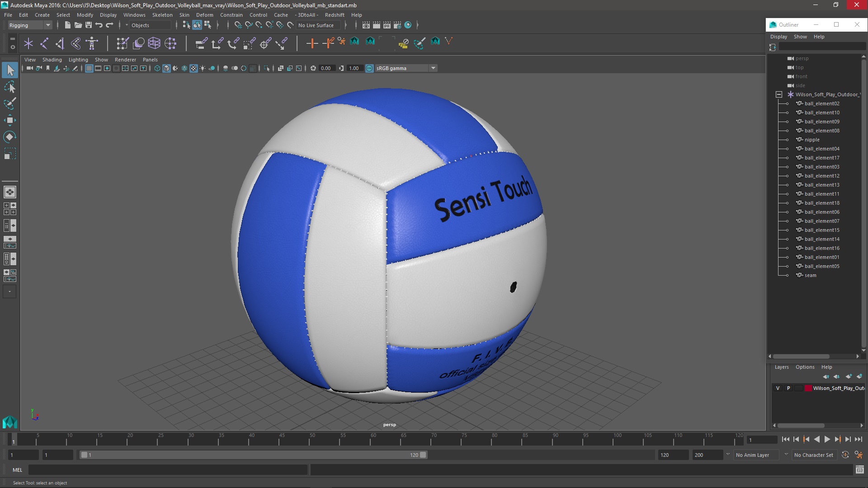Click the IK Handle tool icon

click(60, 43)
